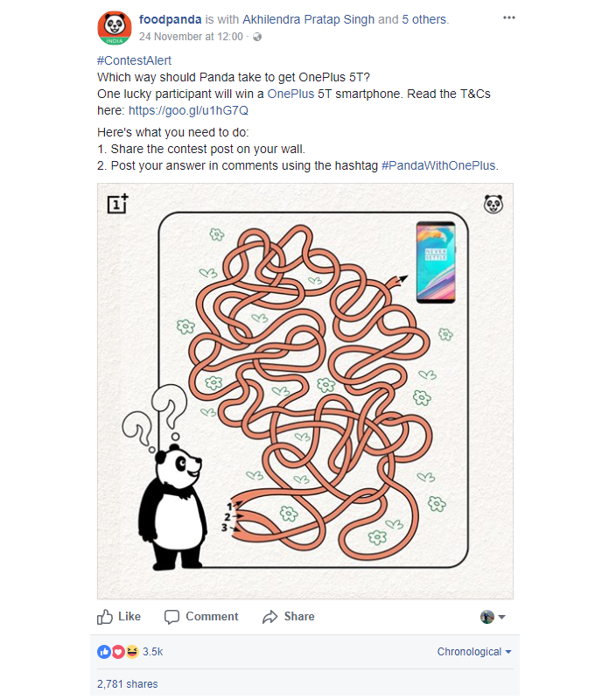Open Akhilendra Pratap Singh's profile link

click(x=309, y=19)
